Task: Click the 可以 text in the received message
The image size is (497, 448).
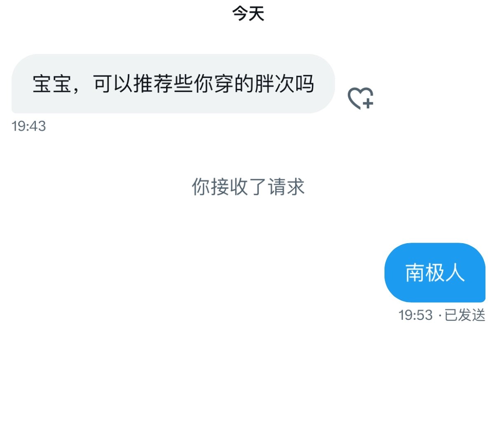Action: (x=113, y=84)
